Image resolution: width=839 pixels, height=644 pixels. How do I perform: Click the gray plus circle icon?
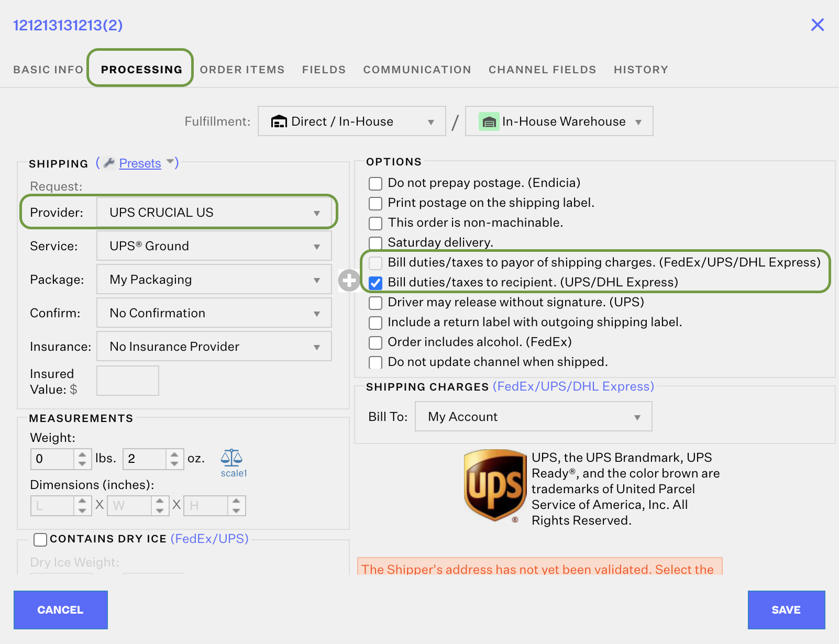(349, 281)
